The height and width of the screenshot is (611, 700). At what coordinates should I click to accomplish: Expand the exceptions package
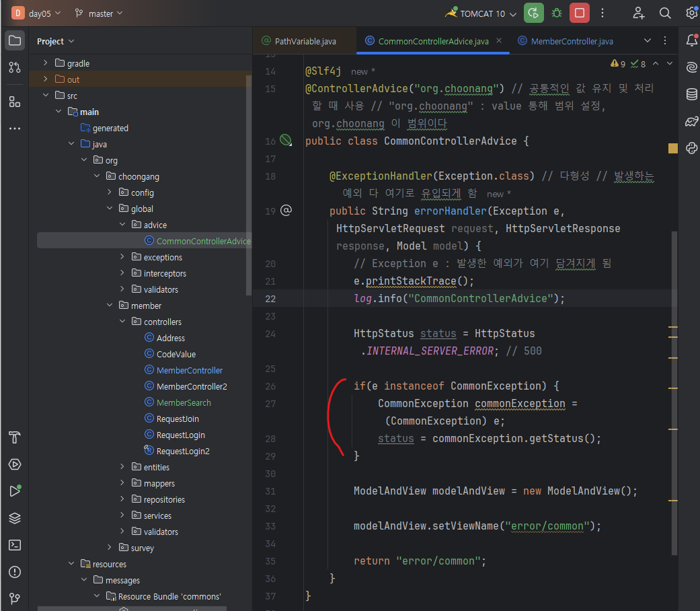click(122, 257)
